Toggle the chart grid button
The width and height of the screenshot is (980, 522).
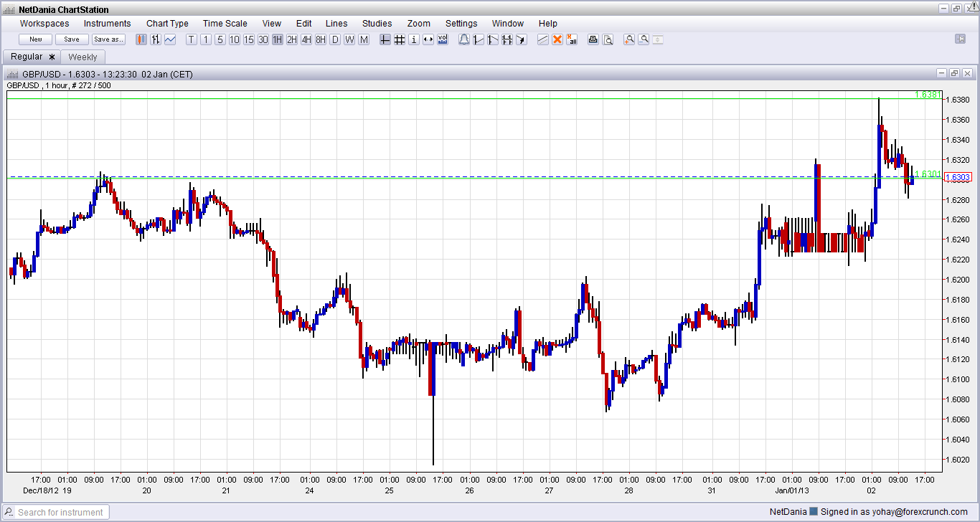400,39
